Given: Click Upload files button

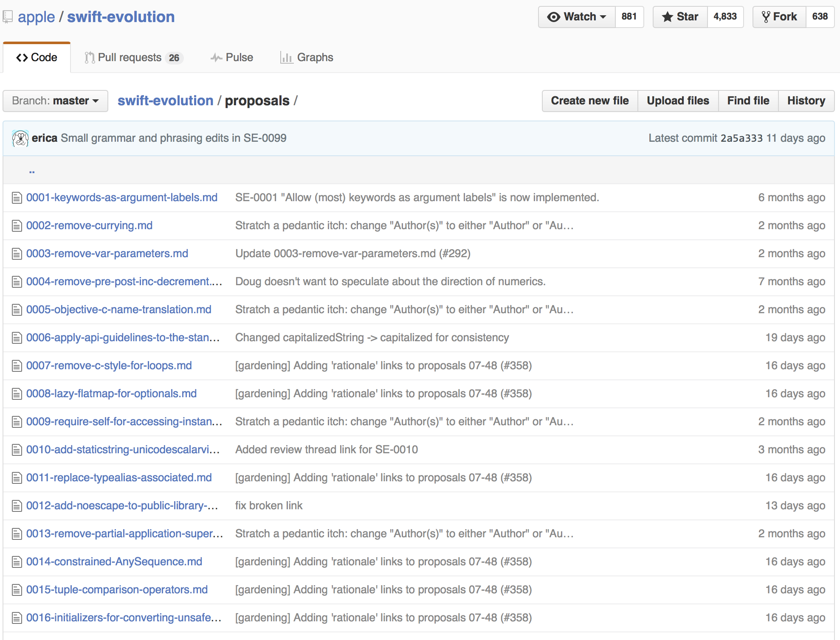Looking at the screenshot, I should 678,101.
